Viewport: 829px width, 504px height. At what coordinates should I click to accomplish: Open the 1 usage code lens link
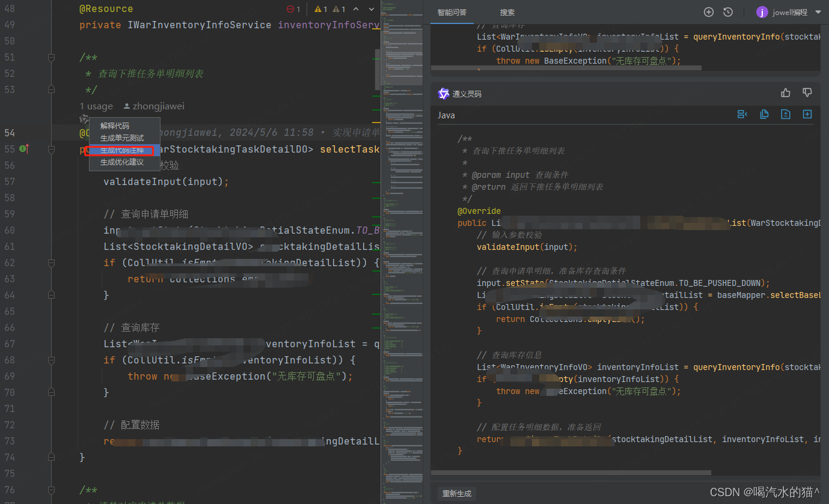click(x=96, y=106)
